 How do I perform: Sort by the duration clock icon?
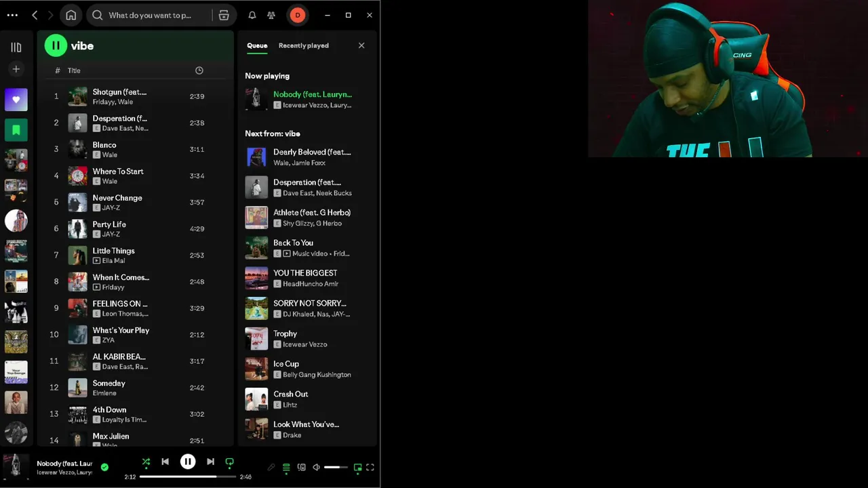tap(199, 70)
